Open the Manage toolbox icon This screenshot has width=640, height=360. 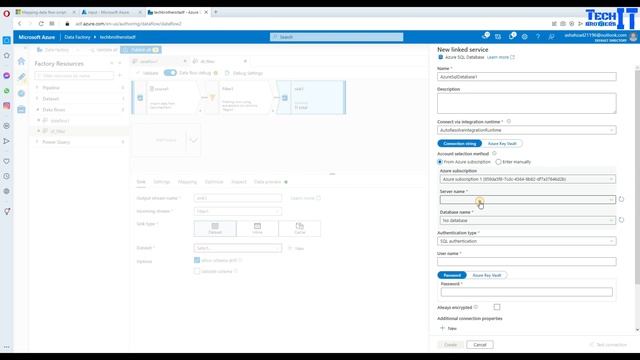point(21,109)
